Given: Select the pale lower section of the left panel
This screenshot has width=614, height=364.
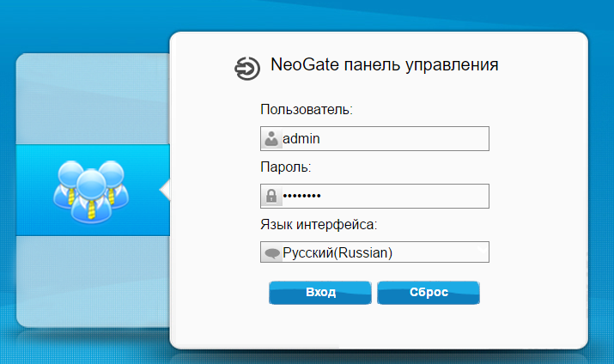Looking at the screenshot, I should (x=93, y=282).
